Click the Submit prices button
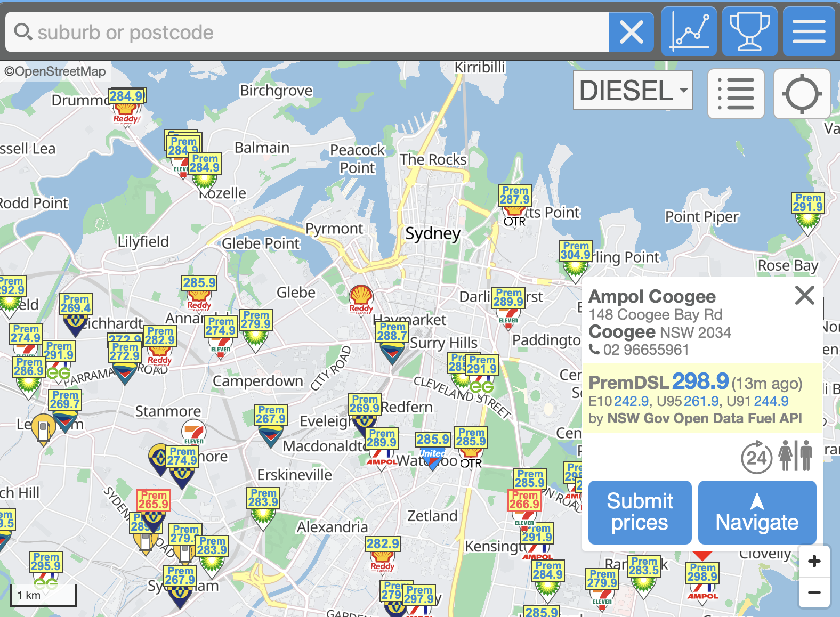Viewport: 840px width, 617px height. pyautogui.click(x=640, y=512)
